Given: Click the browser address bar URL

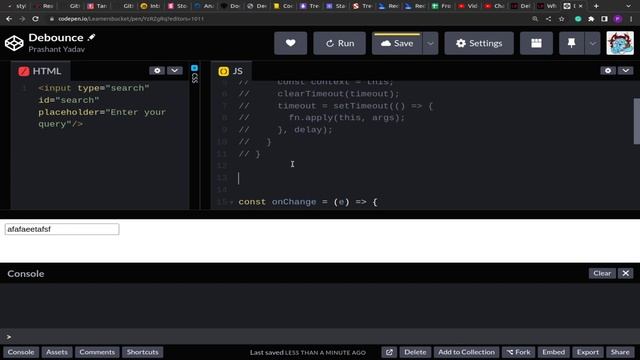Looking at the screenshot, I should click(131, 19).
